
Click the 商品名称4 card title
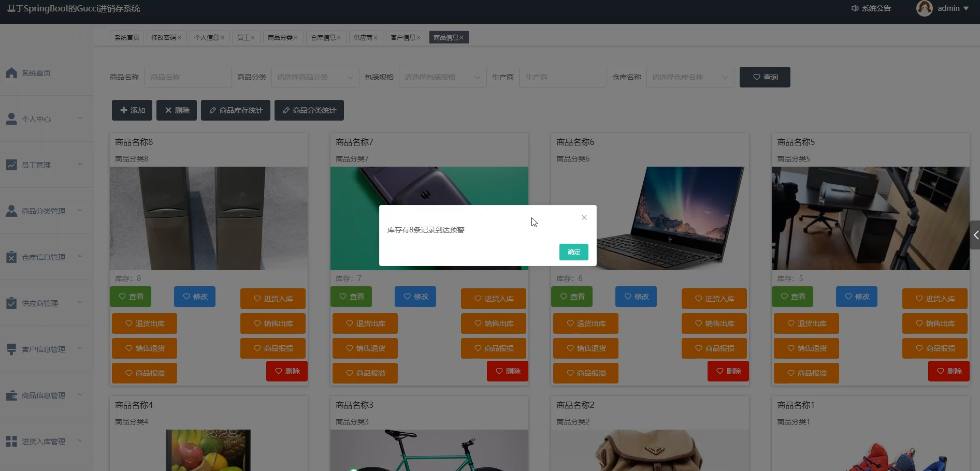(134, 405)
